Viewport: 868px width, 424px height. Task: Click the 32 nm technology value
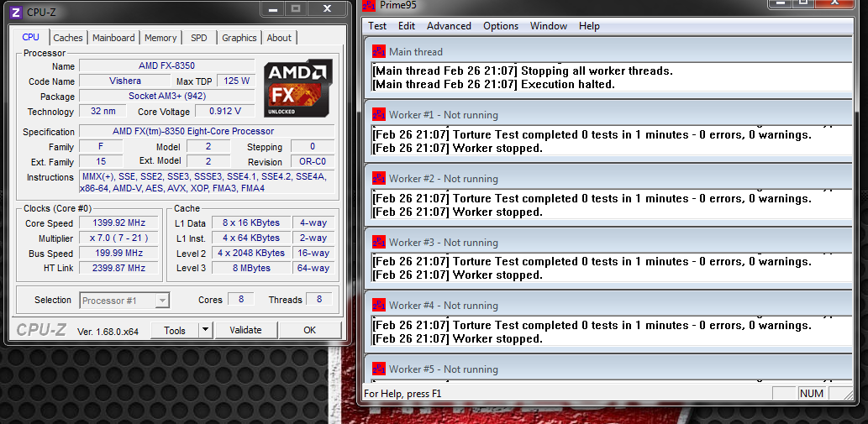(x=103, y=111)
